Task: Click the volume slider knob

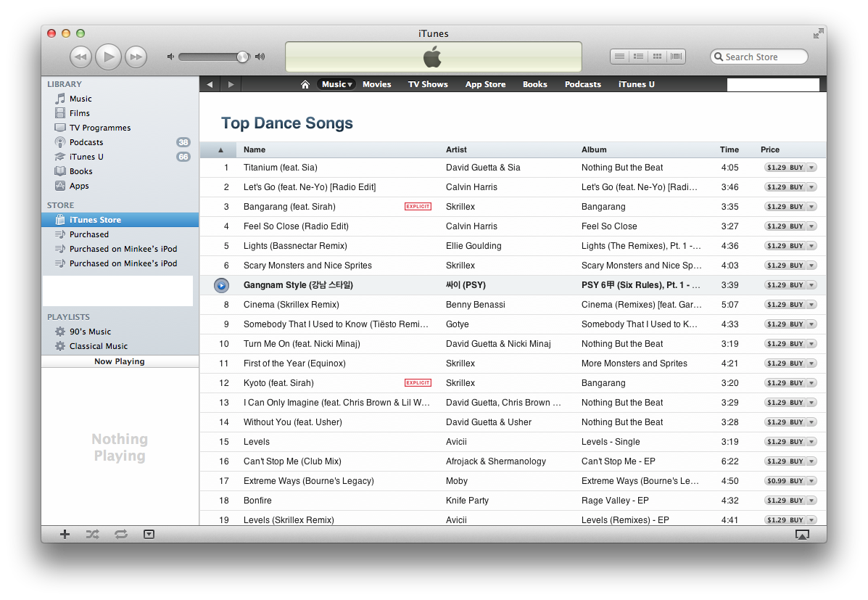Action: (242, 57)
